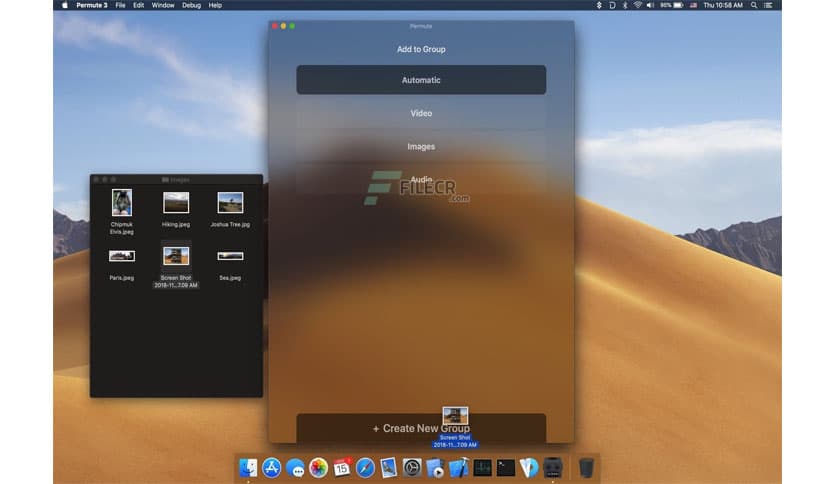
Task: Open the Help menu
Action: pyautogui.click(x=215, y=5)
